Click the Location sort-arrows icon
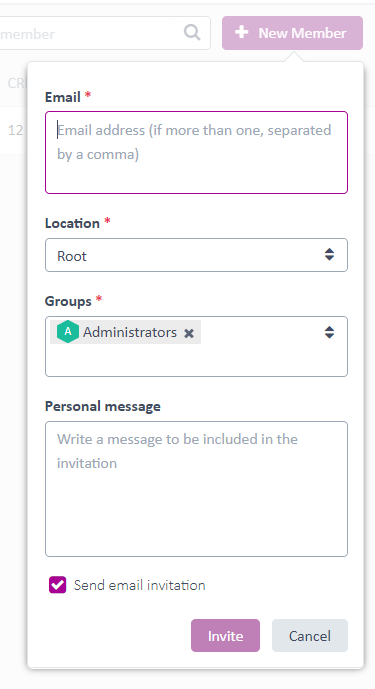Screen dimensions: 375x689 pyautogui.click(x=329, y=255)
